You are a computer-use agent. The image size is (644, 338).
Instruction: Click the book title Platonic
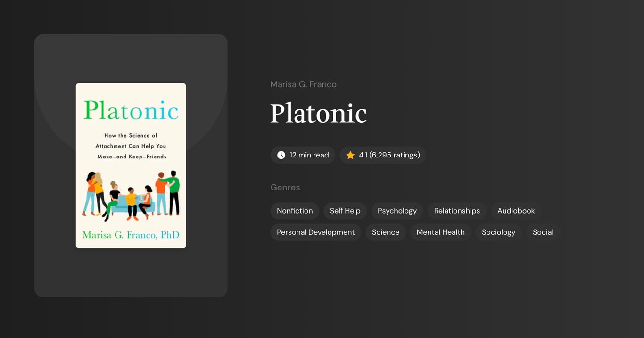tap(318, 113)
